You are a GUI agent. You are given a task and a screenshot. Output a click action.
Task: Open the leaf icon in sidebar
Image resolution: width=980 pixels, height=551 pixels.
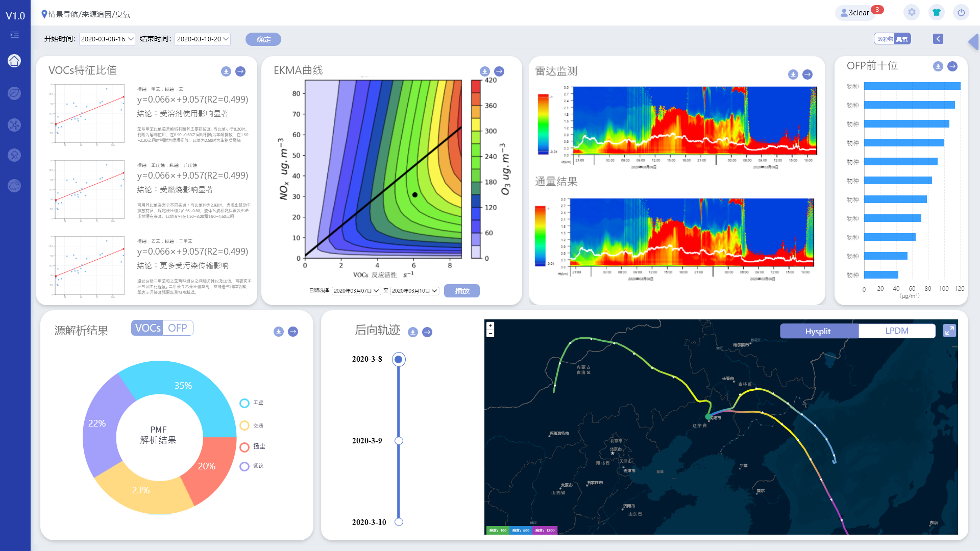[14, 93]
